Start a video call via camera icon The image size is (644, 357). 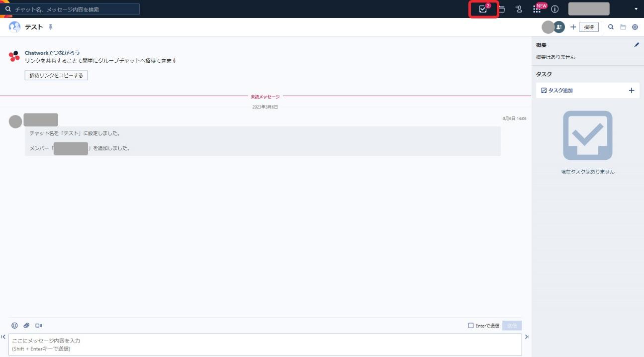pyautogui.click(x=38, y=326)
